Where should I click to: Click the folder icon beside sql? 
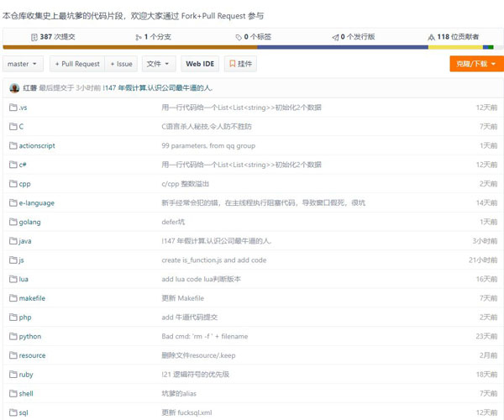click(x=13, y=412)
